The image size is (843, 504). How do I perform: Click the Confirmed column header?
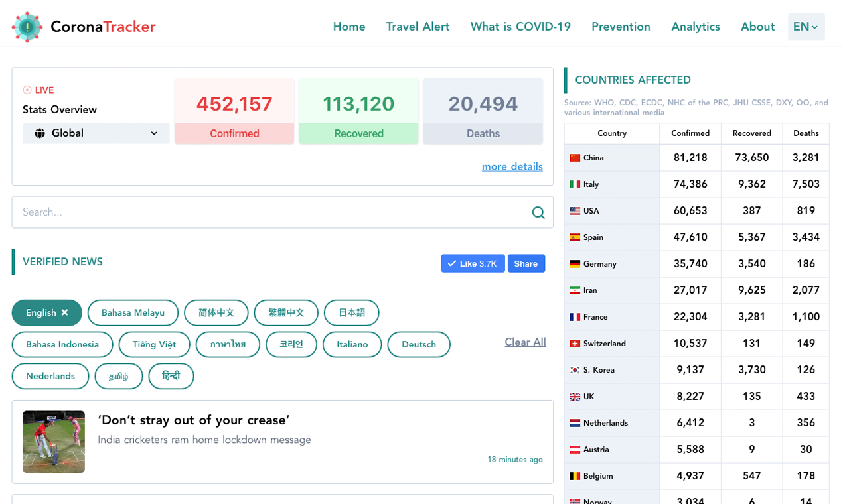click(690, 133)
